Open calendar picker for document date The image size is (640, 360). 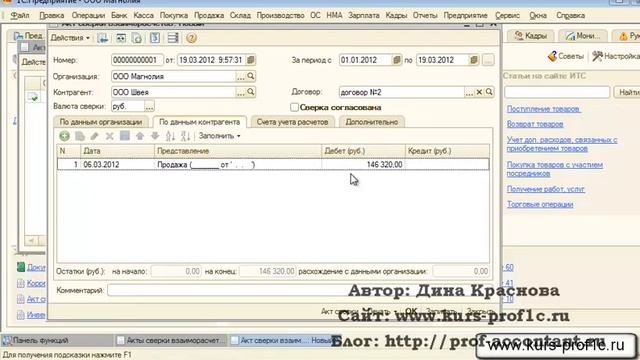[x=251, y=60]
